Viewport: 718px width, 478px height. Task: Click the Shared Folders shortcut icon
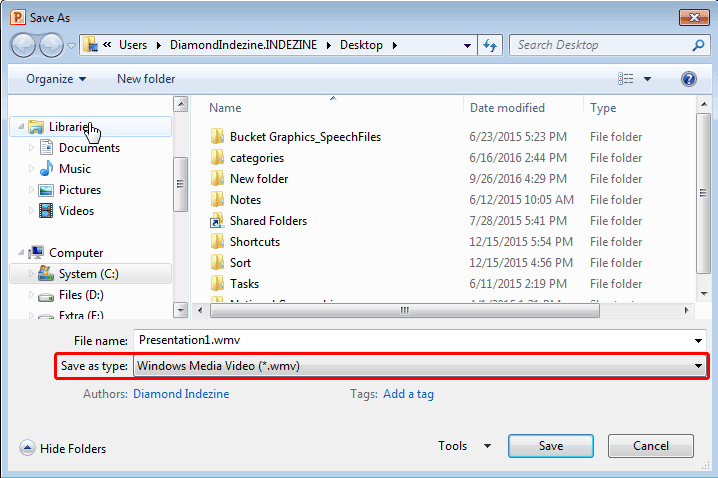217,221
